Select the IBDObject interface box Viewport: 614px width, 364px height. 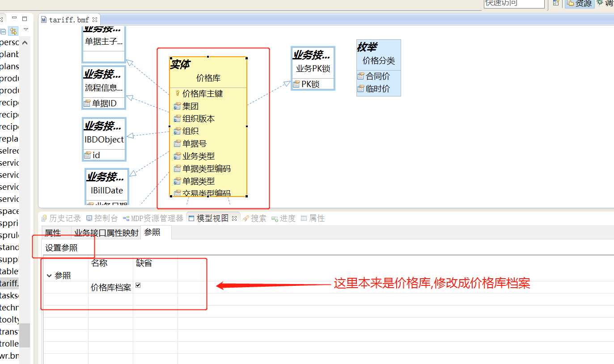click(x=104, y=139)
